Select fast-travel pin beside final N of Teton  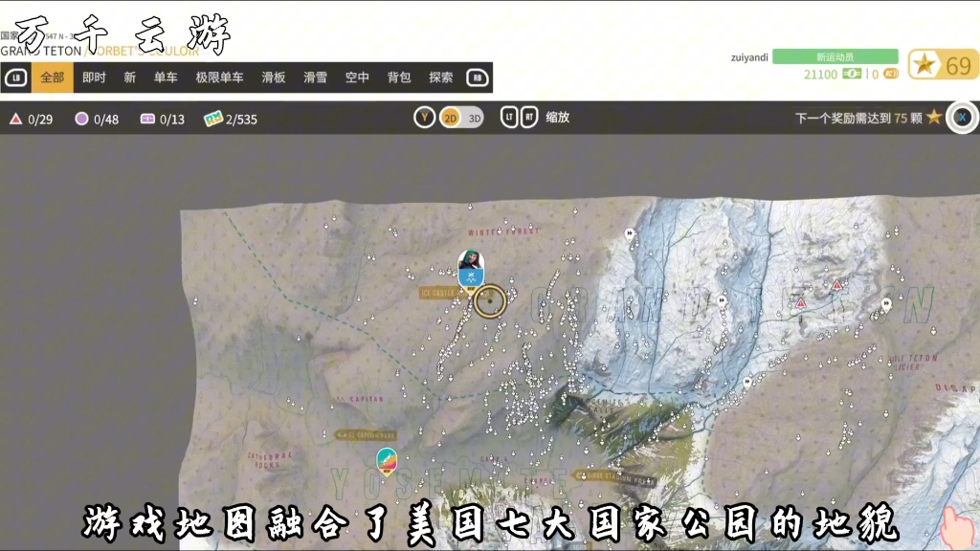click(x=886, y=305)
